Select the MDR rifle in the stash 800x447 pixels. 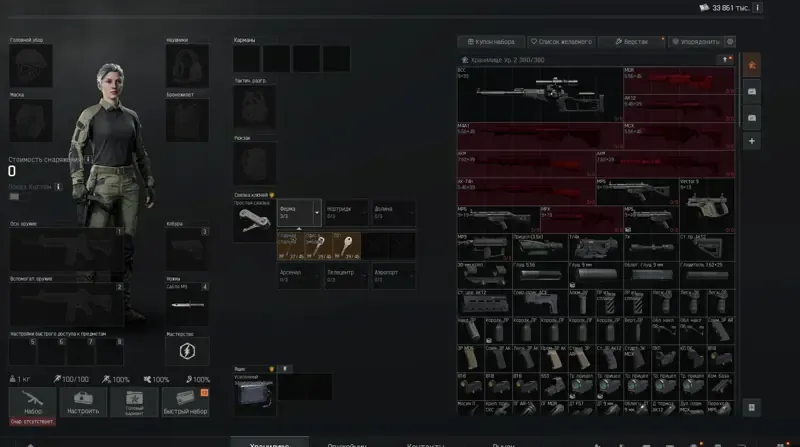coord(679,81)
